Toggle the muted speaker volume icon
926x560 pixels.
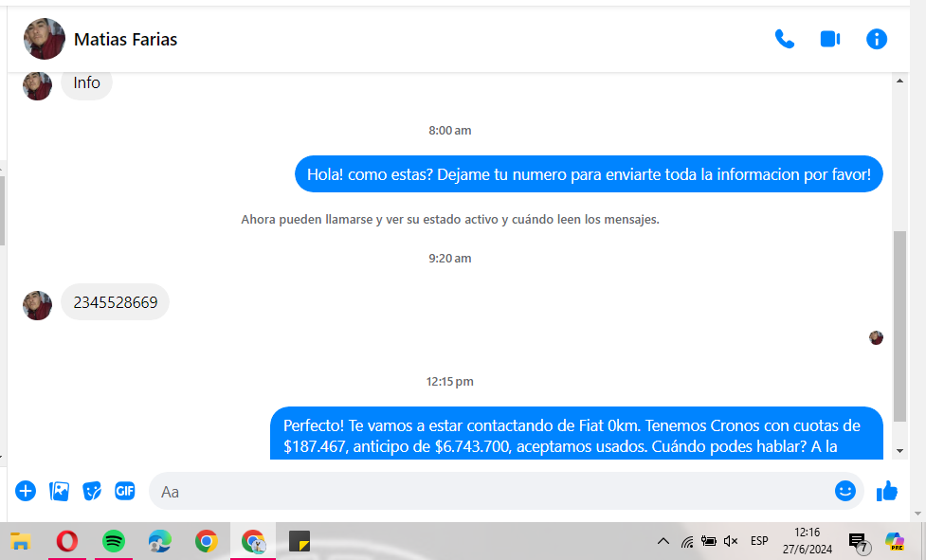[730, 541]
